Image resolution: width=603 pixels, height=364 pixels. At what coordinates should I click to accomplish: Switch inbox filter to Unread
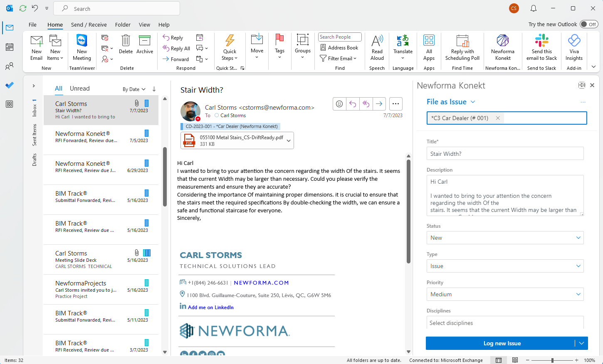tap(79, 88)
